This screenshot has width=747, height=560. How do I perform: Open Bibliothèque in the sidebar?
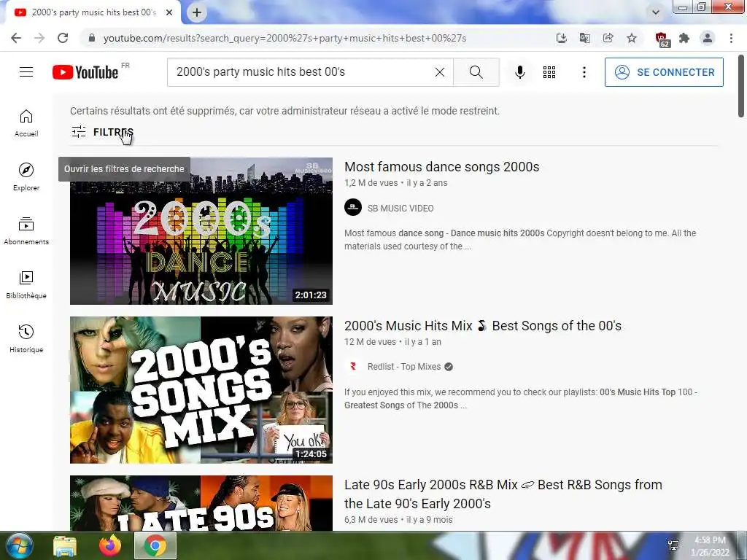click(26, 285)
